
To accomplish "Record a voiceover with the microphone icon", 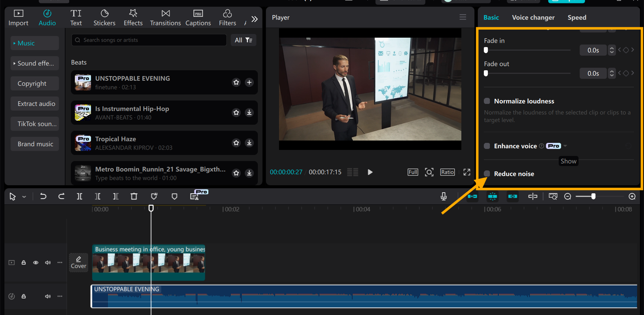I will (x=444, y=196).
